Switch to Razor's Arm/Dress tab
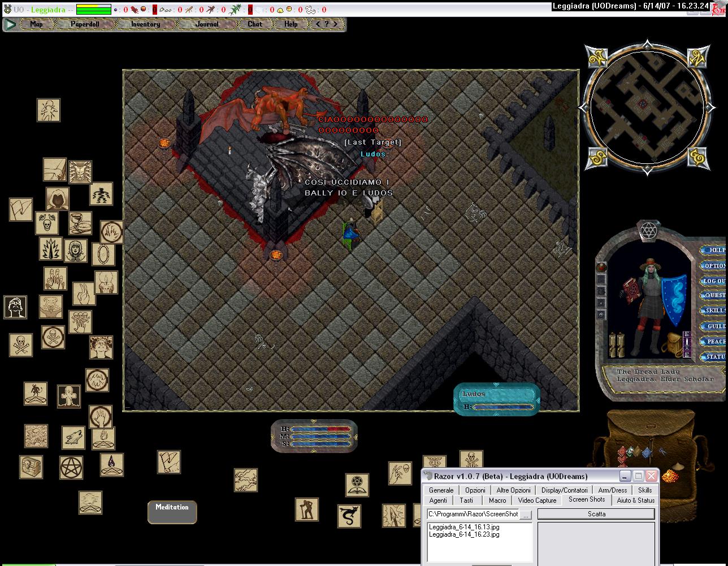The height and width of the screenshot is (566, 728). click(612, 490)
